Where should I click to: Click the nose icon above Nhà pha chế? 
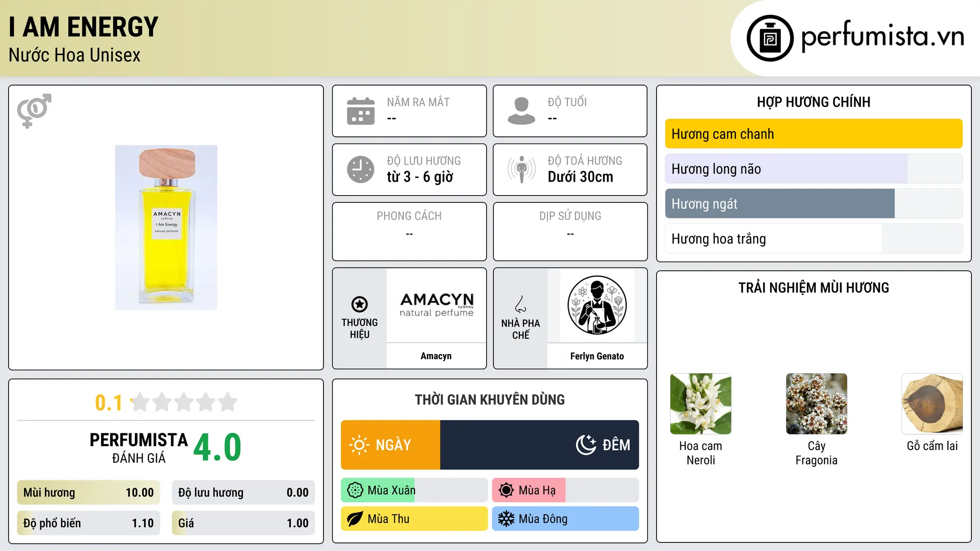click(521, 304)
